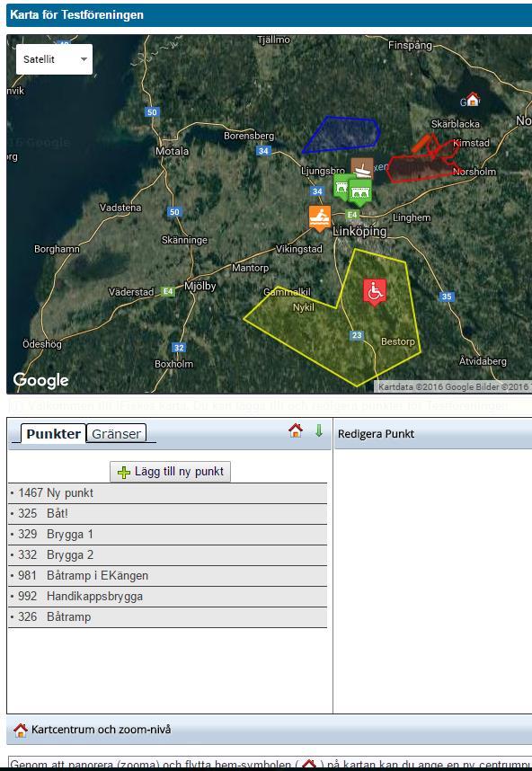Click the green down arrow icon in panel header
532x771 pixels.
click(x=319, y=430)
